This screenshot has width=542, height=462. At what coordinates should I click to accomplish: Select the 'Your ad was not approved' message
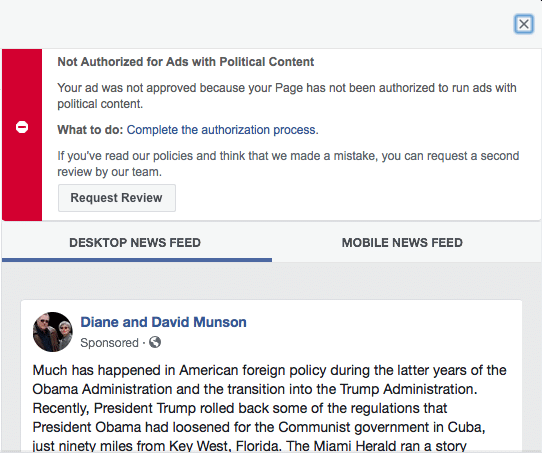[287, 96]
